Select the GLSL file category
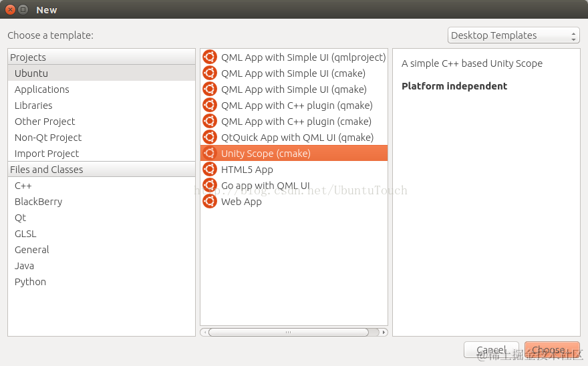 [102, 234]
